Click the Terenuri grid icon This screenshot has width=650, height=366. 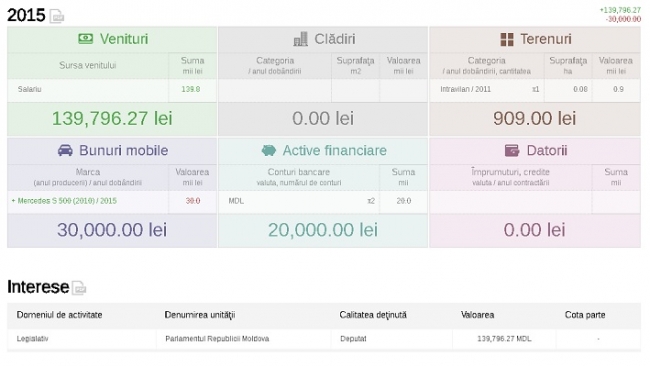click(x=507, y=39)
